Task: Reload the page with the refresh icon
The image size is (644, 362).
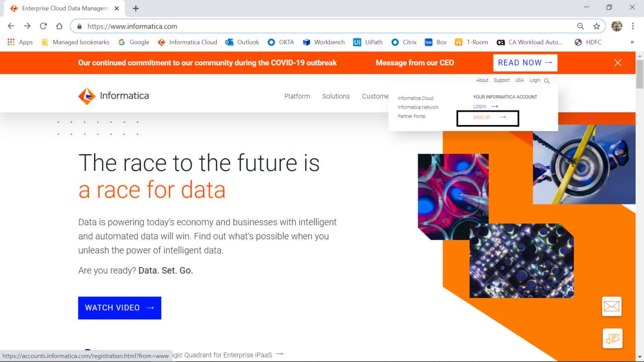Action: click(43, 26)
